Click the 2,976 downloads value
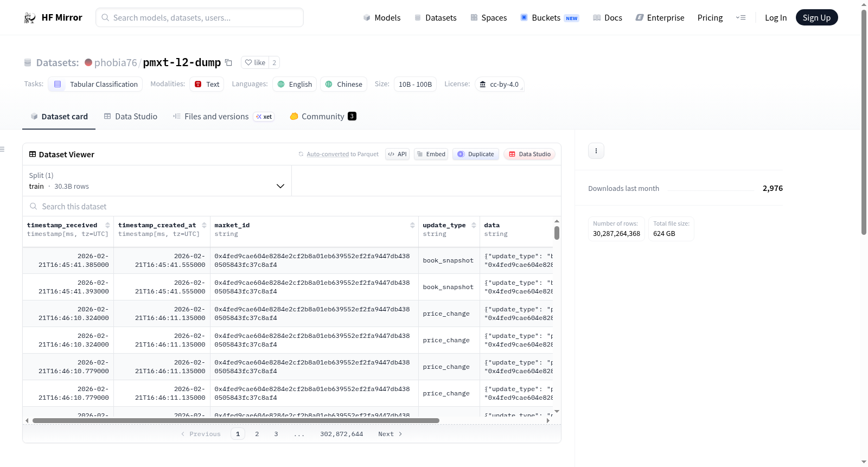 click(x=773, y=188)
